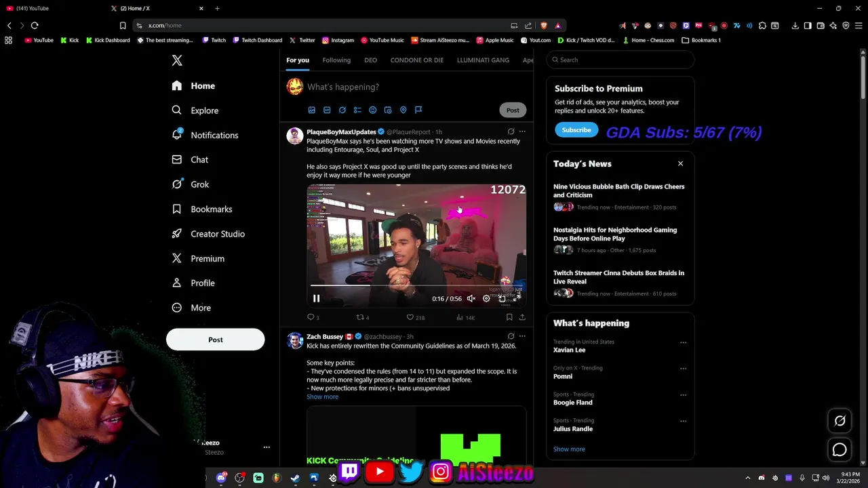868x488 pixels.
Task: Add a GIF to the new post
Action: point(327,110)
